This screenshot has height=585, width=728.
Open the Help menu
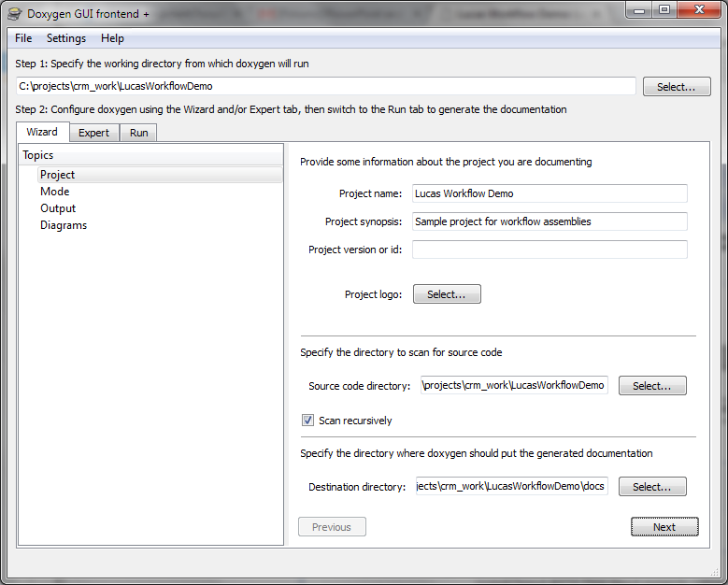coord(112,38)
